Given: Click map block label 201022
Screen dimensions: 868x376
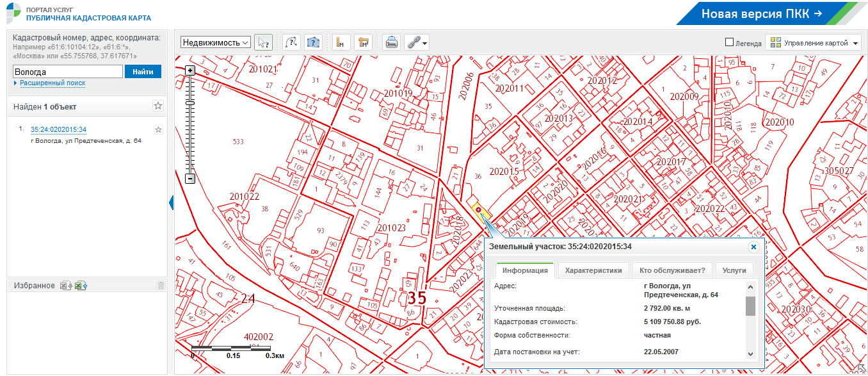Looking at the screenshot, I should [x=245, y=197].
